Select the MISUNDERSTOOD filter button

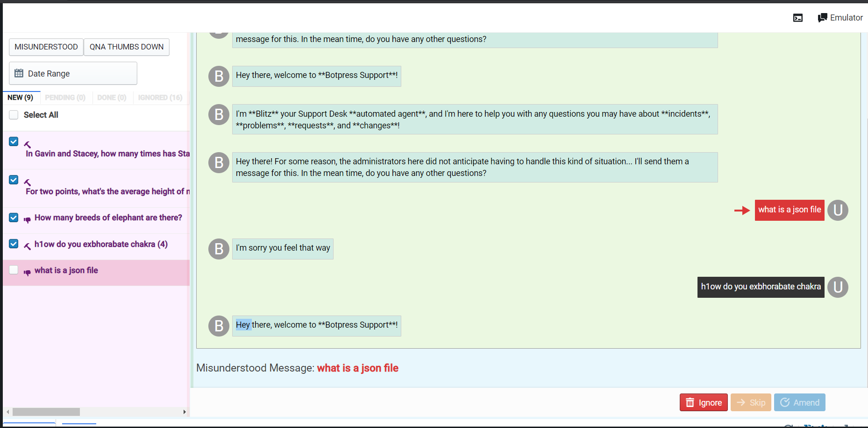click(46, 47)
